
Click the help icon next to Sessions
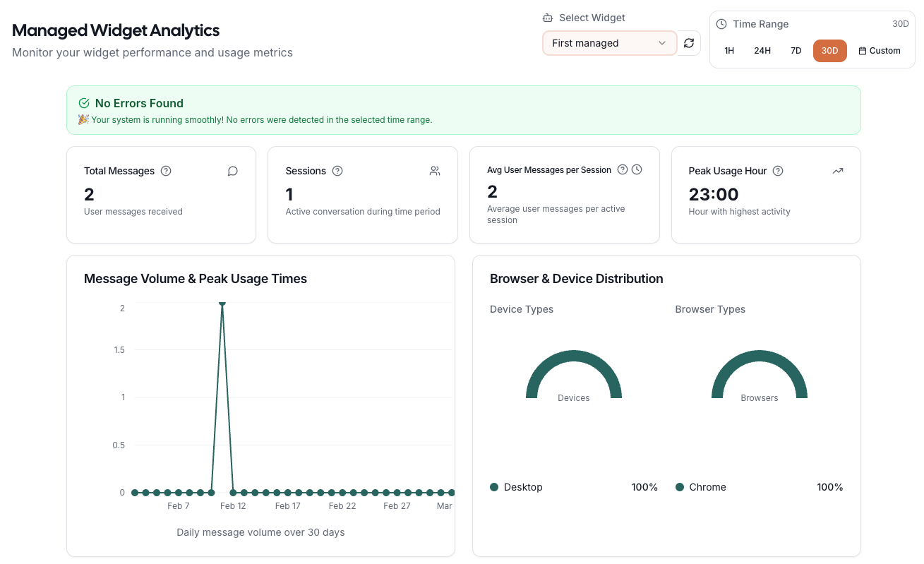(337, 171)
